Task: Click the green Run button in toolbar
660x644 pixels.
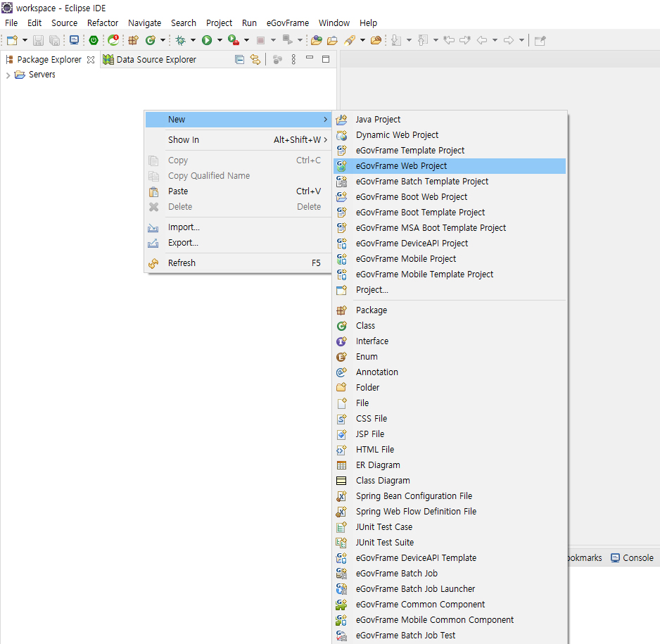Action: coord(207,41)
